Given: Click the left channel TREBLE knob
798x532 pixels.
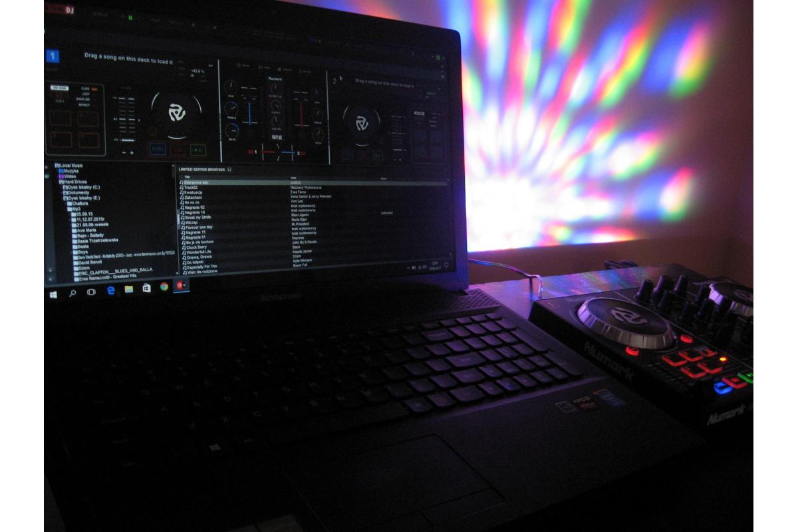Looking at the screenshot, I should [x=231, y=108].
